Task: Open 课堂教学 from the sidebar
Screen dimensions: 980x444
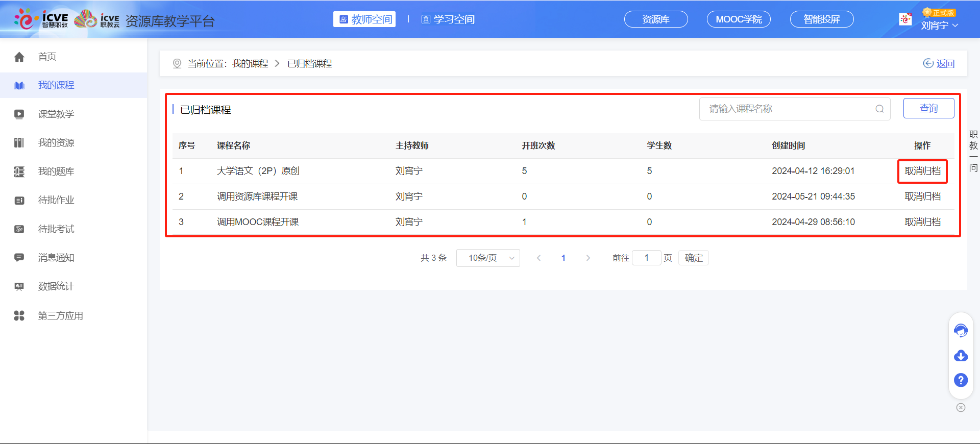Action: 56,114
